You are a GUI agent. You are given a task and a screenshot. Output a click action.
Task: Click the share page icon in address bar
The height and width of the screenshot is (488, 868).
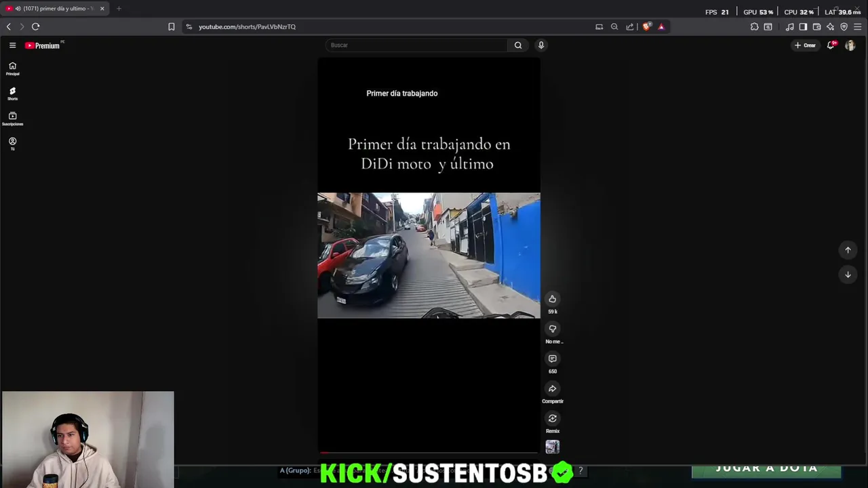click(x=630, y=27)
